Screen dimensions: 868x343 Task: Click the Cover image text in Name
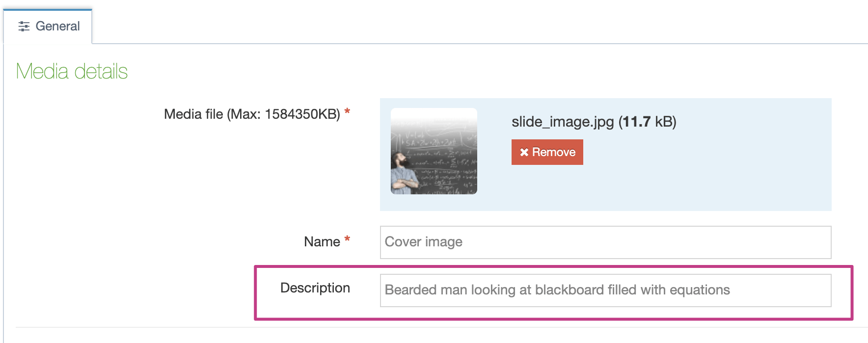coord(424,242)
